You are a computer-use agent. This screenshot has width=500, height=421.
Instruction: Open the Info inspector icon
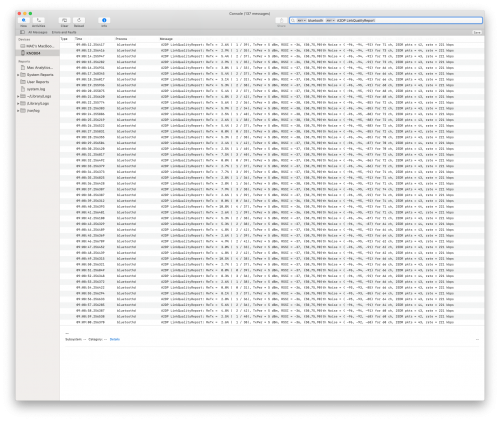click(x=104, y=20)
